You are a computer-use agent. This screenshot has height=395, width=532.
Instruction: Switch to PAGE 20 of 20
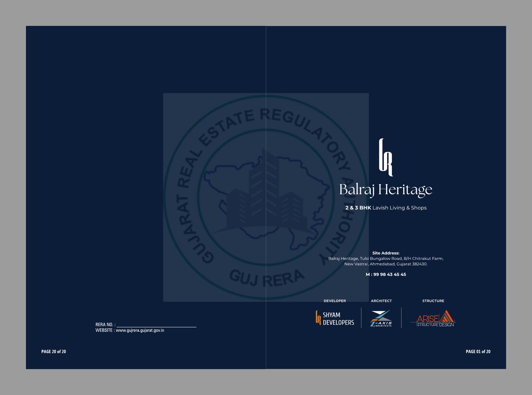[x=54, y=351]
